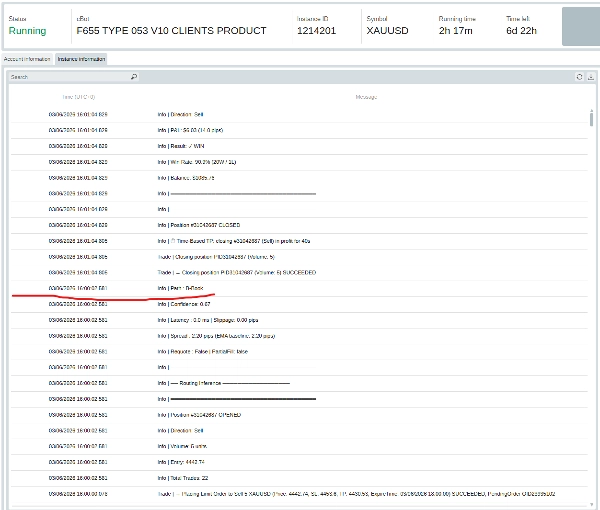Sort by the Time (UTC-0) column header
The width and height of the screenshot is (600, 510).
coord(78,97)
